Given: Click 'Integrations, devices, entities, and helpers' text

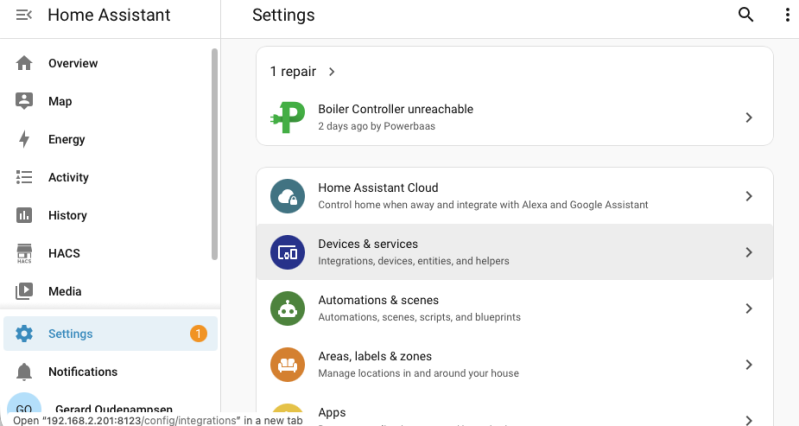Looking at the screenshot, I should coord(413,261).
